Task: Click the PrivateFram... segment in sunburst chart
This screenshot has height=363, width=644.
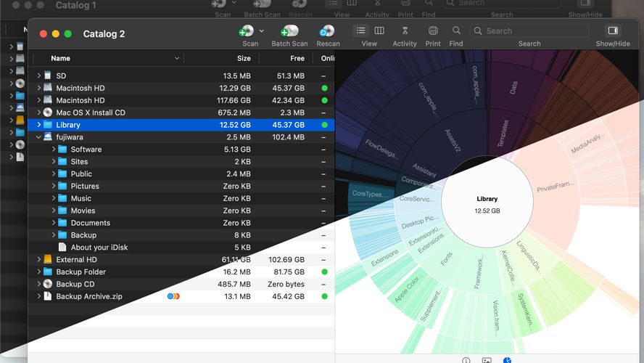Action: point(556,187)
